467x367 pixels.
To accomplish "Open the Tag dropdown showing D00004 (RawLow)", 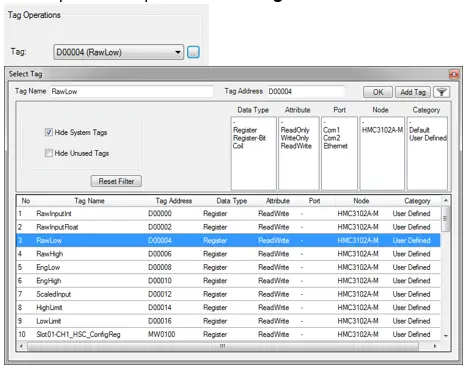I will (118, 52).
